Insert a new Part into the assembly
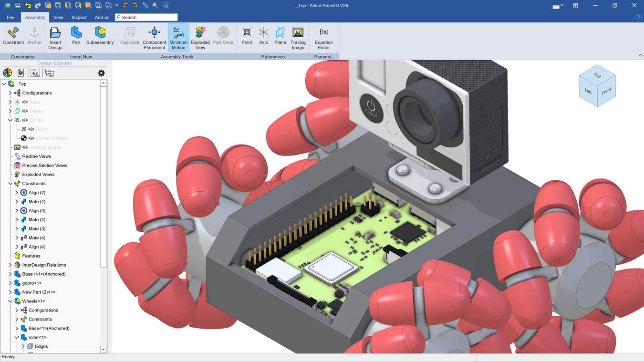644x362 pixels. pos(76,36)
